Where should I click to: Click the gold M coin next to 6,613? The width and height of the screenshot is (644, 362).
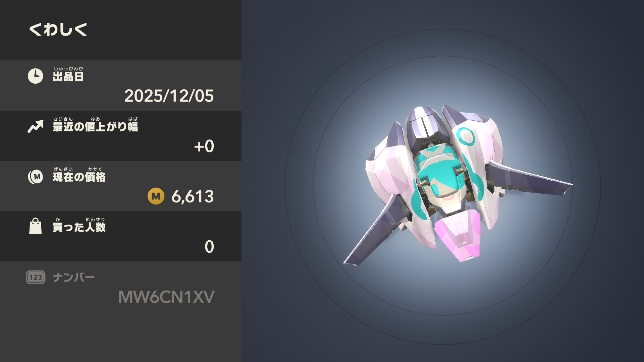(156, 196)
